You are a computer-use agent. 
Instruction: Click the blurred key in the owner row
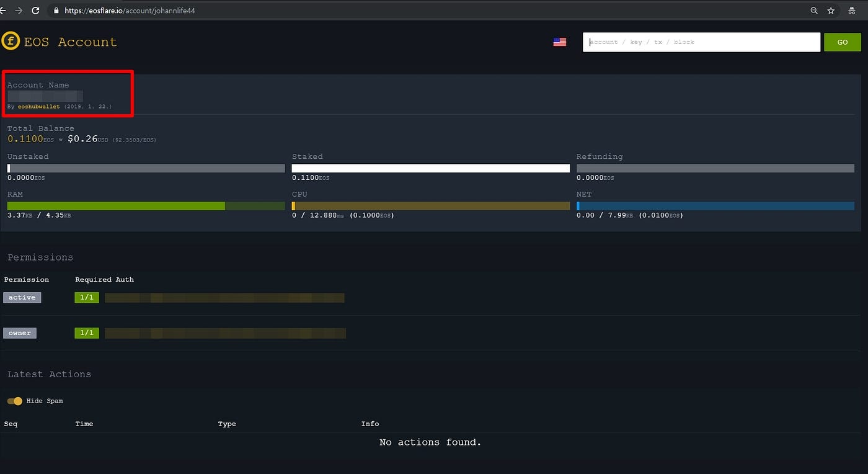click(x=225, y=333)
